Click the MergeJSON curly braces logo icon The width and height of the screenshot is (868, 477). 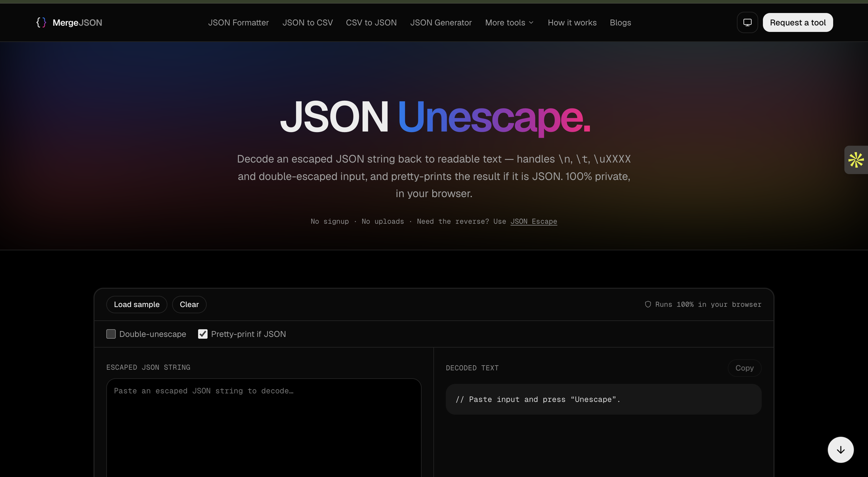click(x=41, y=22)
